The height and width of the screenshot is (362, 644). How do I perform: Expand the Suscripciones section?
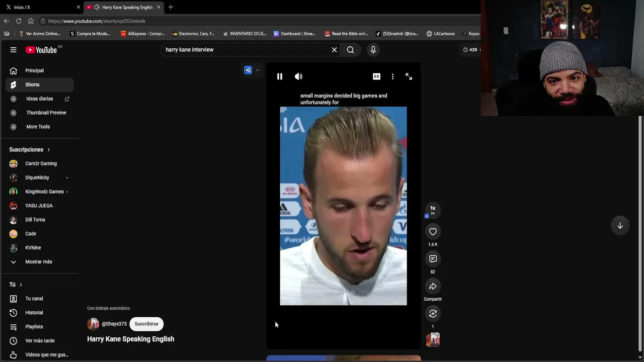(30, 150)
